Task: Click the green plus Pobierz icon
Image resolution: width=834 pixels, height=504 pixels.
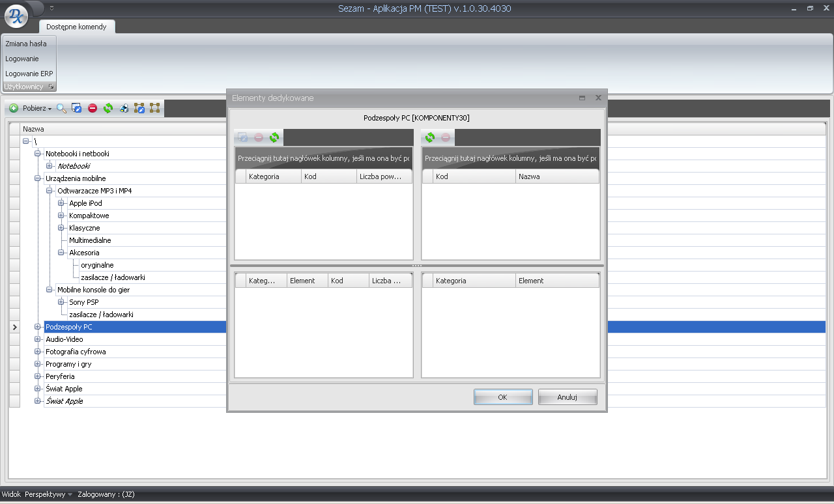Action: click(x=14, y=108)
